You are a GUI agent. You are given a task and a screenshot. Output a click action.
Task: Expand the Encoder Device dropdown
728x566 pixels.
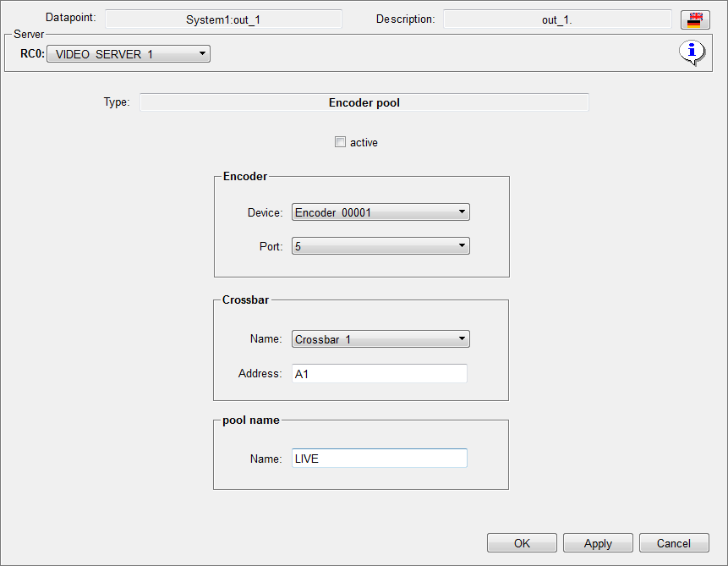pos(380,212)
